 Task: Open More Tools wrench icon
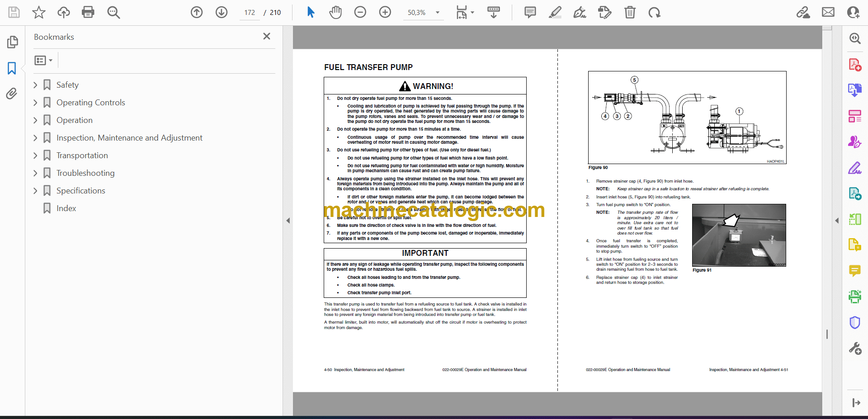point(855,348)
